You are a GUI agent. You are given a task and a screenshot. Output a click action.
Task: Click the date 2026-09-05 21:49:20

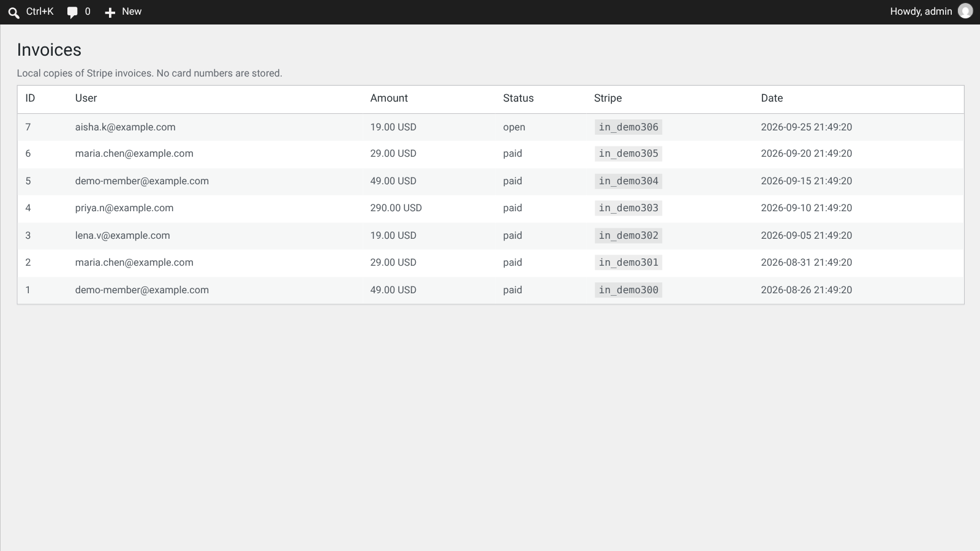pyautogui.click(x=806, y=236)
